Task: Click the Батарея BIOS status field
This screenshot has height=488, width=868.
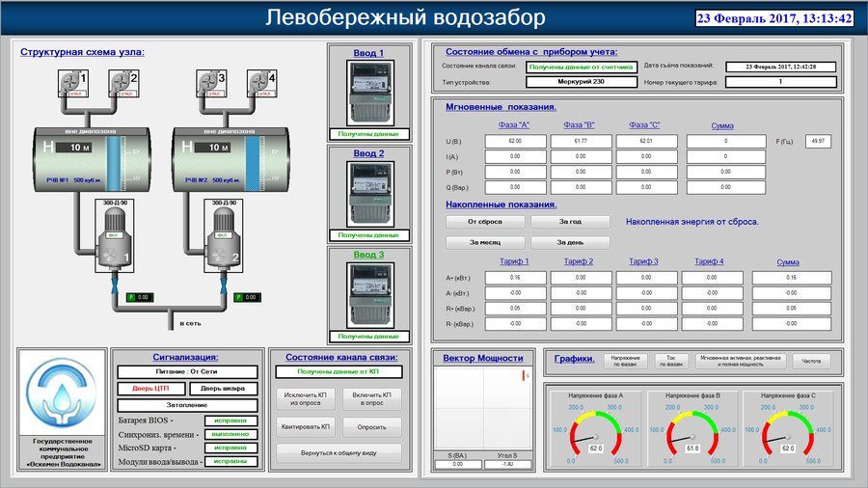Action: 231,420
